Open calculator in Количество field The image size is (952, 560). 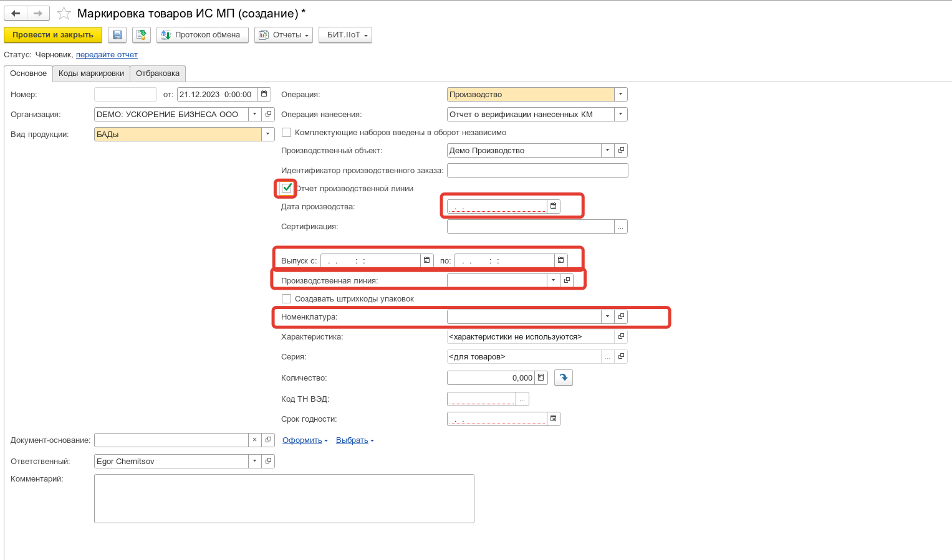[x=541, y=377]
